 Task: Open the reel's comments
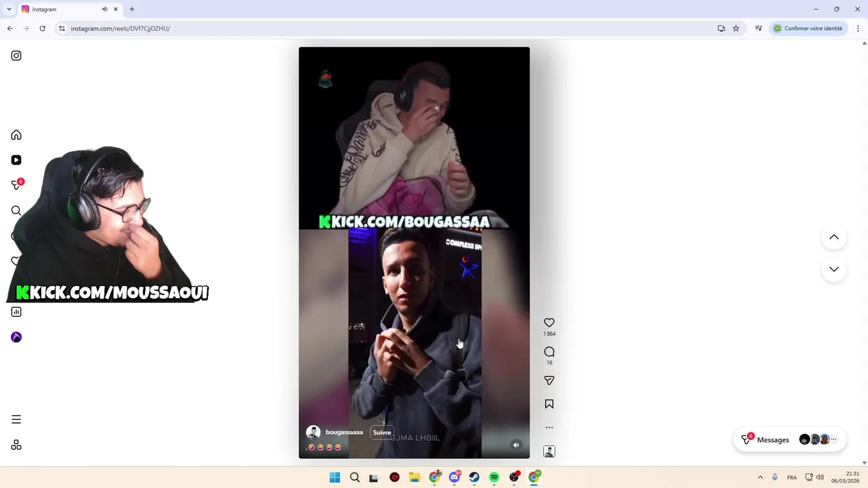[x=549, y=352]
